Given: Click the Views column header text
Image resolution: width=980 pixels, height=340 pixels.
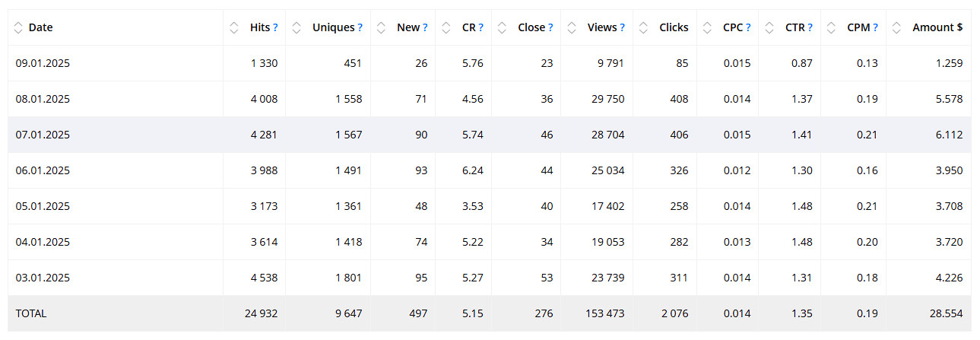Looking at the screenshot, I should (602, 27).
